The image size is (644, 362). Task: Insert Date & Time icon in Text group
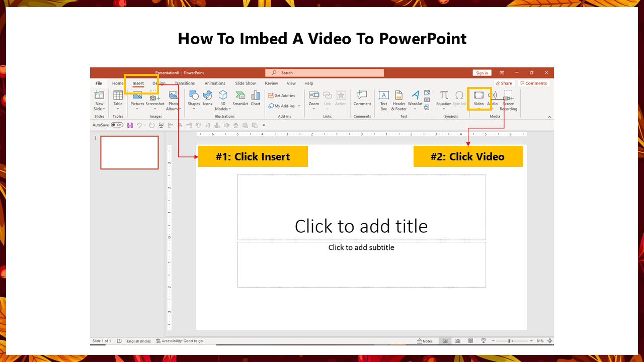(x=427, y=93)
